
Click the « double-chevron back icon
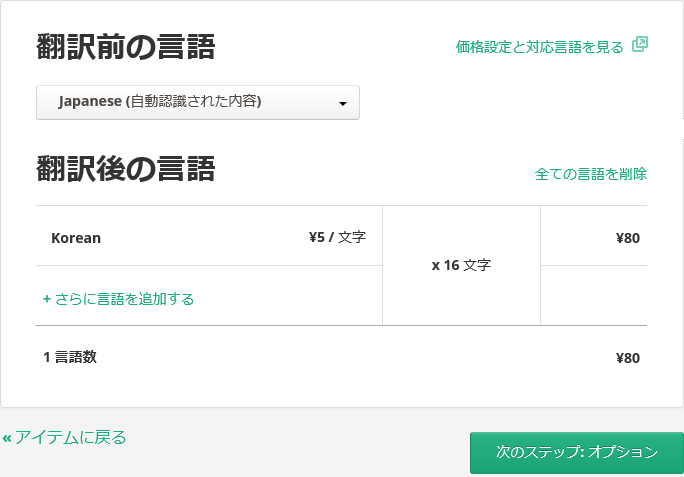point(7,438)
